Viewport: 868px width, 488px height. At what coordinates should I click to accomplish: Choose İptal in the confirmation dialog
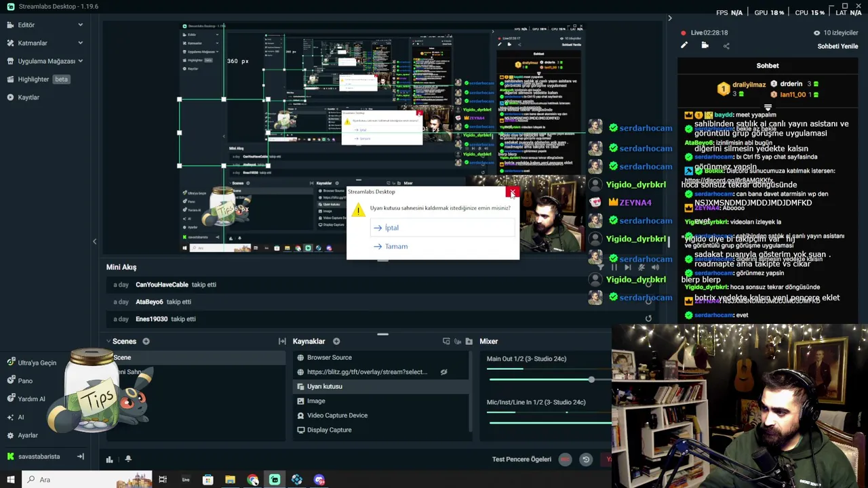pyautogui.click(x=444, y=228)
